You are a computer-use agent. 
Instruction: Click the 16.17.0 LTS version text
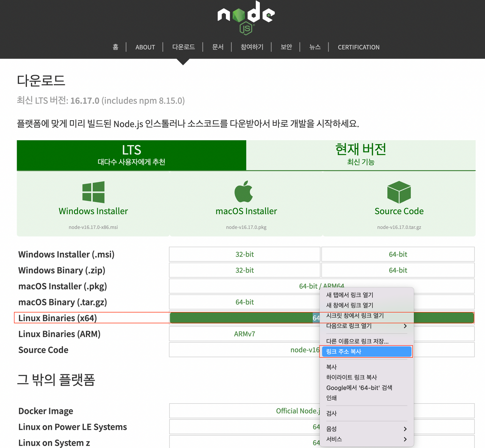coord(85,100)
